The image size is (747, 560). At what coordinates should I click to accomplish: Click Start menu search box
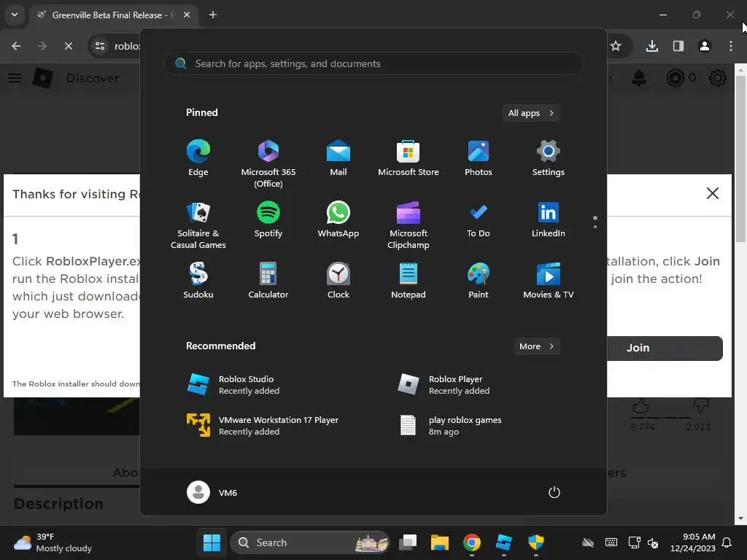tap(373, 63)
